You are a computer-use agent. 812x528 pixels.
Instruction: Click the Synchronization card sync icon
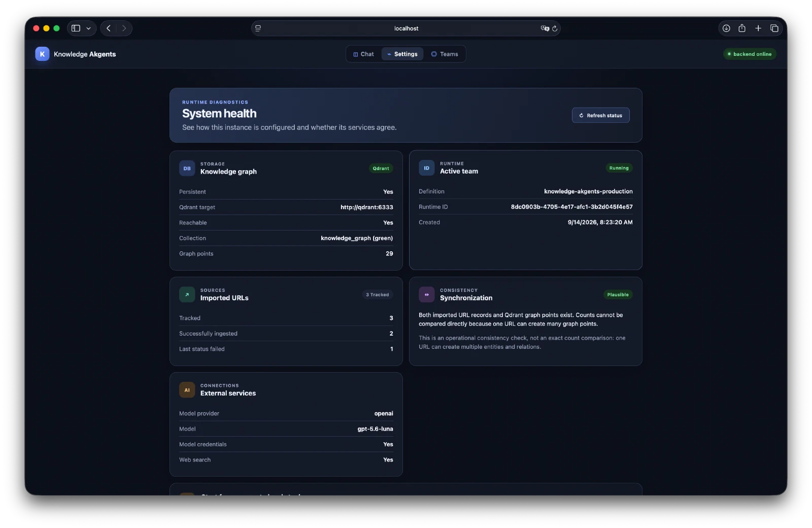point(427,294)
